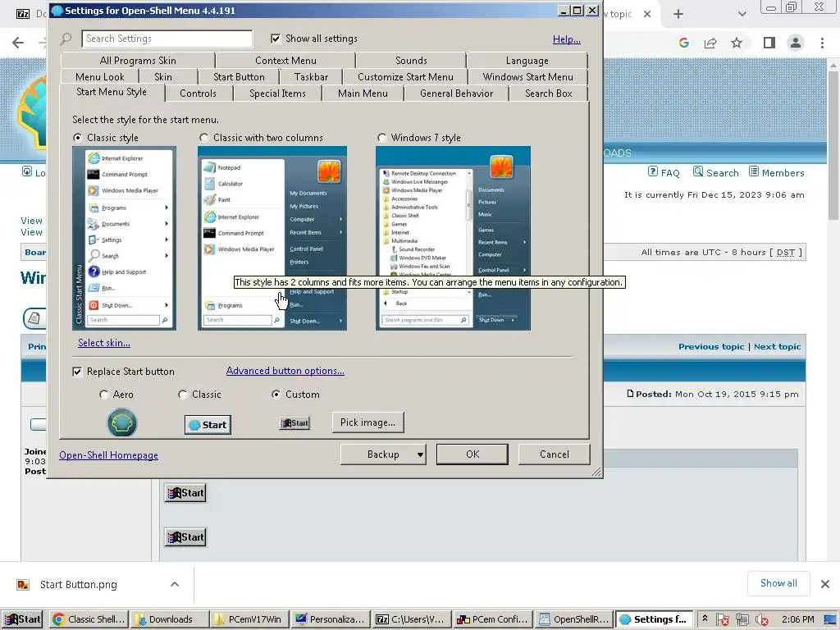840x630 pixels.
Task: Click the magnifier icon beside Search Settings
Action: [x=66, y=39]
